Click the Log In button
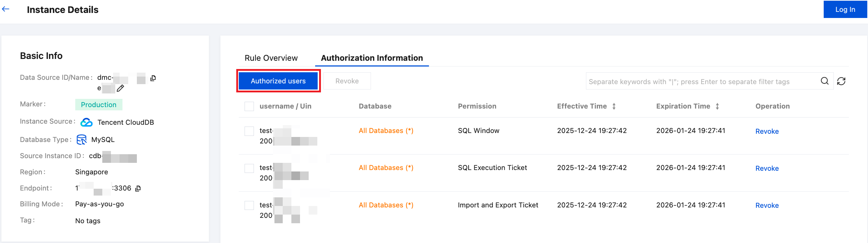 [x=845, y=9]
